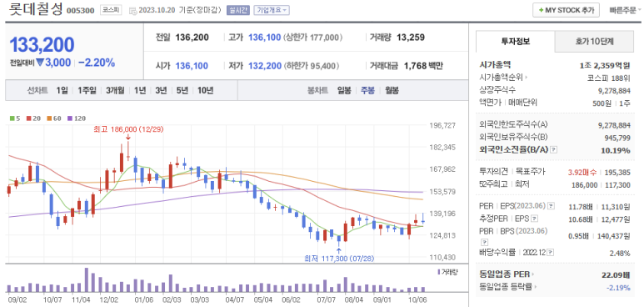Open the help icon next to 추정PER EPS

[x=535, y=219]
